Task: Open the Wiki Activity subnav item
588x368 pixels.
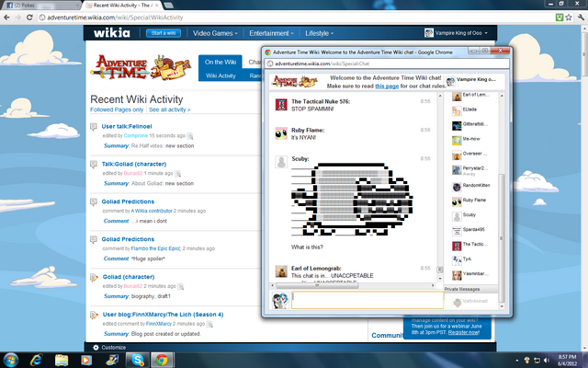Action: [220, 75]
